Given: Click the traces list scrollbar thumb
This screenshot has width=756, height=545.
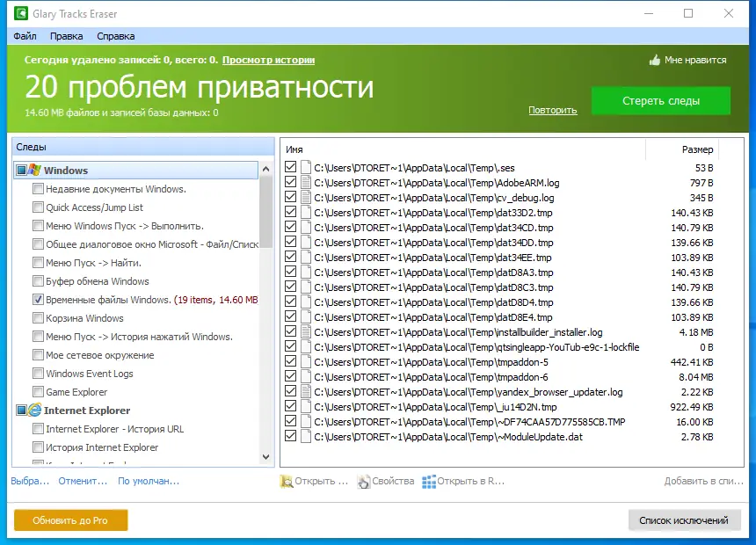Looking at the screenshot, I should click(x=265, y=212).
